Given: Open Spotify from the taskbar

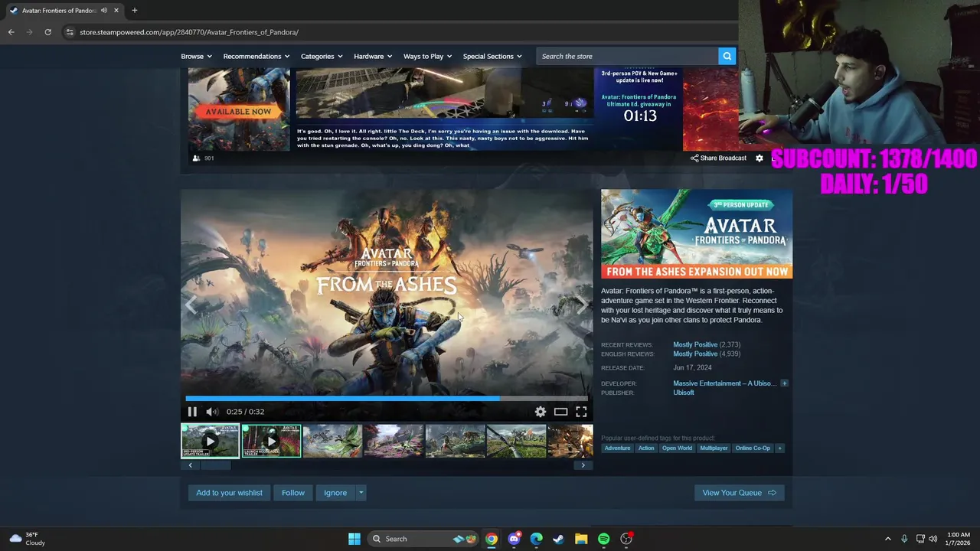Looking at the screenshot, I should click(x=603, y=539).
